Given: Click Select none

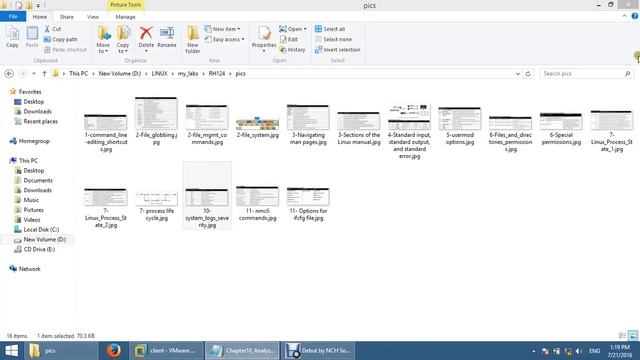Looking at the screenshot, I should [x=333, y=39].
